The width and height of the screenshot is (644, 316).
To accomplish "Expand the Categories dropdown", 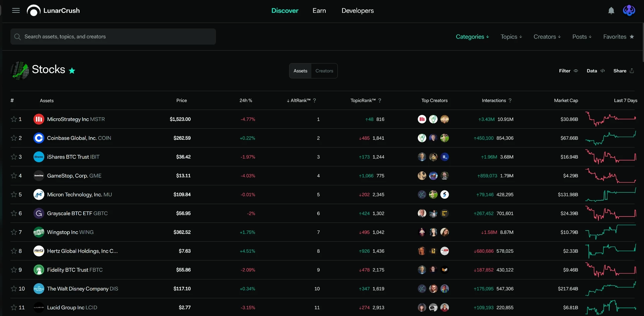I will tap(472, 37).
